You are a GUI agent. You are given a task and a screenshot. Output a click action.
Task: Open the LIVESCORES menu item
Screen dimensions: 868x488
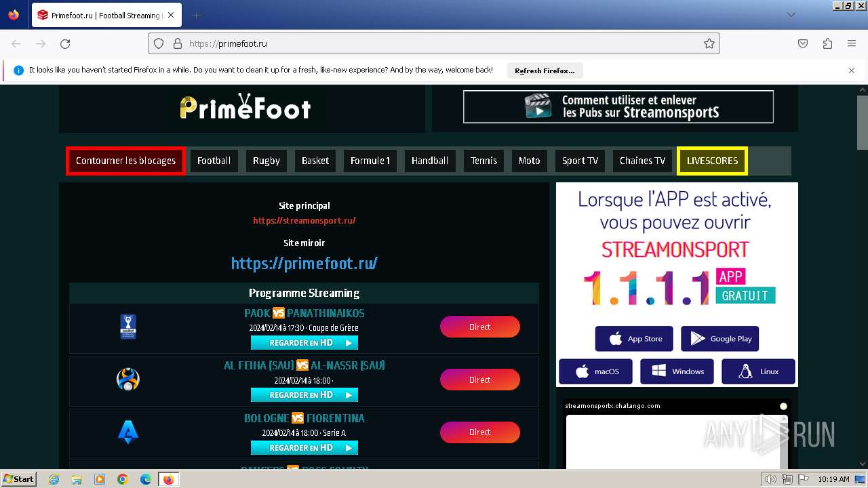pyautogui.click(x=712, y=161)
